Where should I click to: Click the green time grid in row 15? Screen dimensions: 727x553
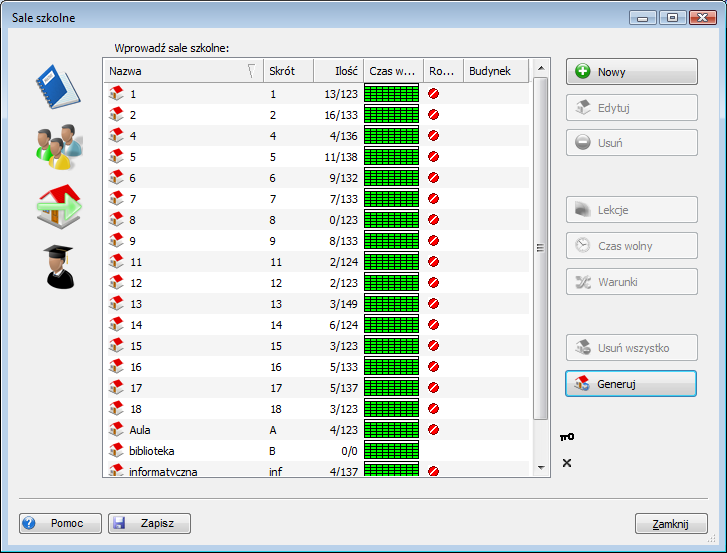point(391,345)
